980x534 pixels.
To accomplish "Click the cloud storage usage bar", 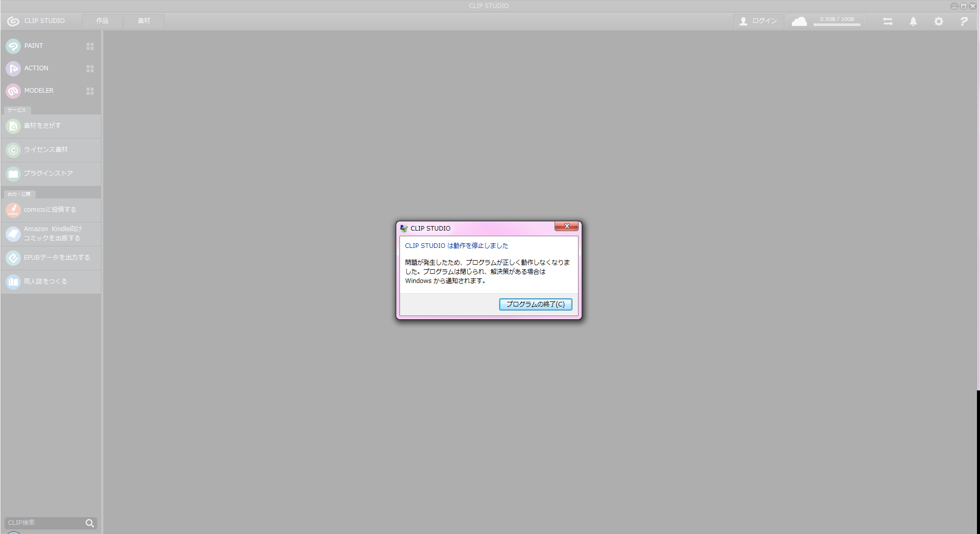I will pos(837,24).
